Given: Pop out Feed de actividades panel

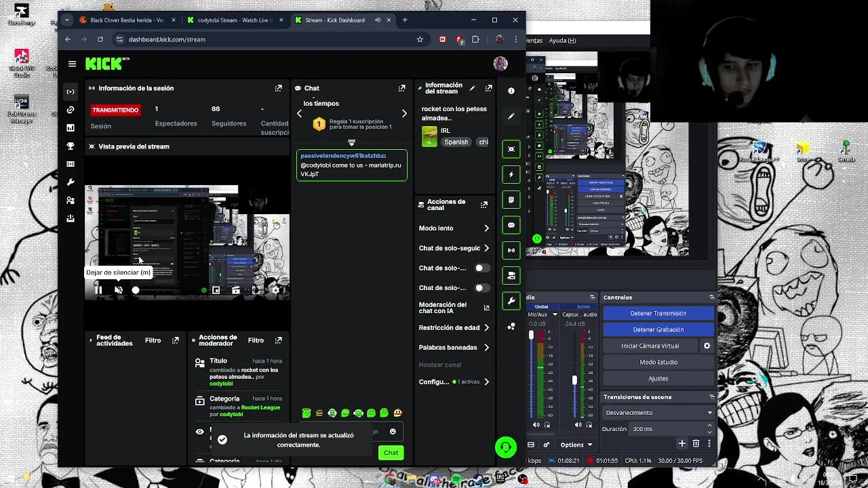Looking at the screenshot, I should pos(175,340).
